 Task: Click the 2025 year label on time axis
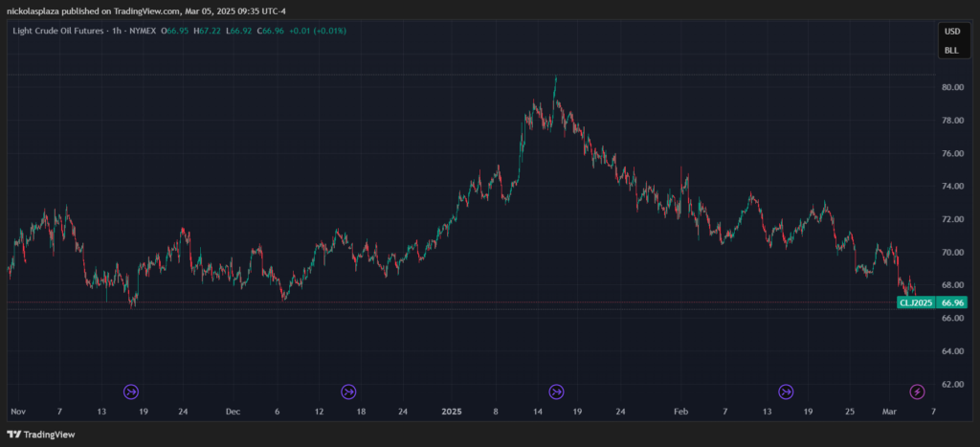452,411
